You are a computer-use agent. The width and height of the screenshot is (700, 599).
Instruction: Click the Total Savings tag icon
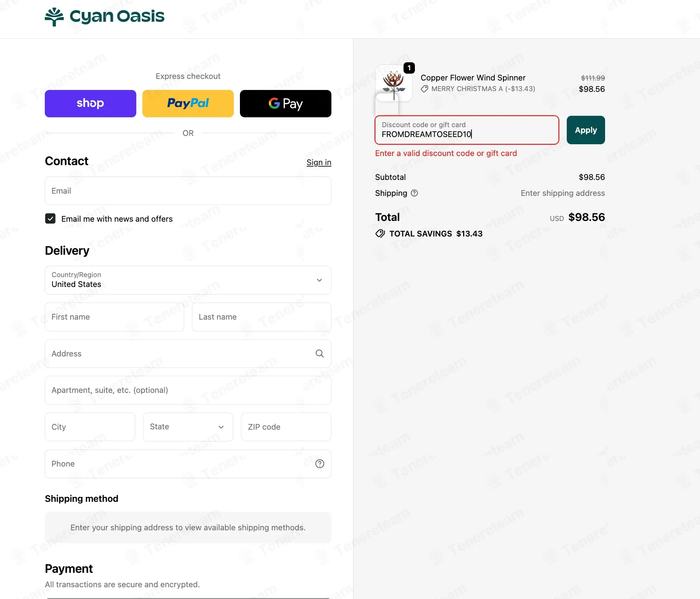tap(380, 233)
